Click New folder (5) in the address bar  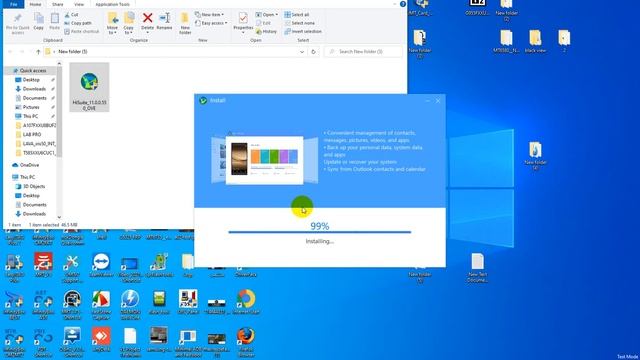tap(73, 52)
